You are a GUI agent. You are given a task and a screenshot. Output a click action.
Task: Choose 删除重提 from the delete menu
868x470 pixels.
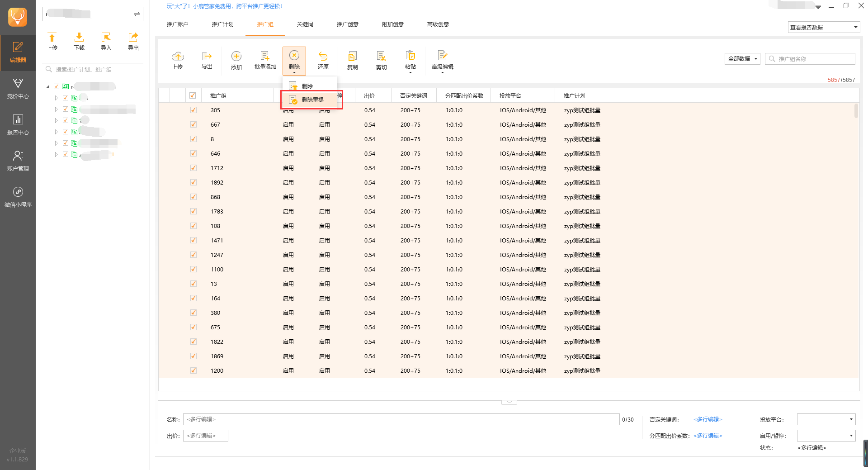point(311,100)
